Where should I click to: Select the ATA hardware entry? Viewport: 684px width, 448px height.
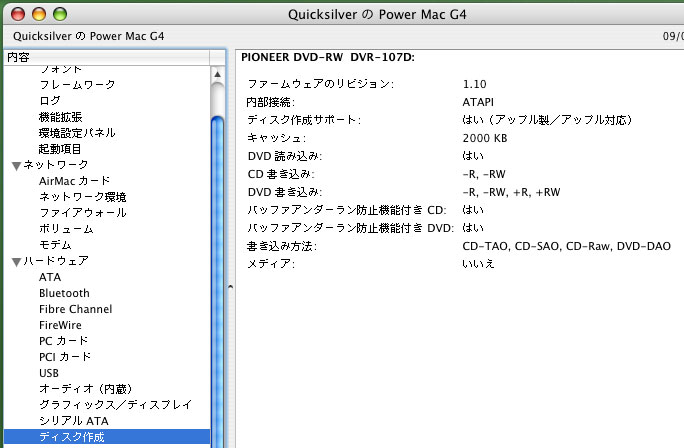50,277
